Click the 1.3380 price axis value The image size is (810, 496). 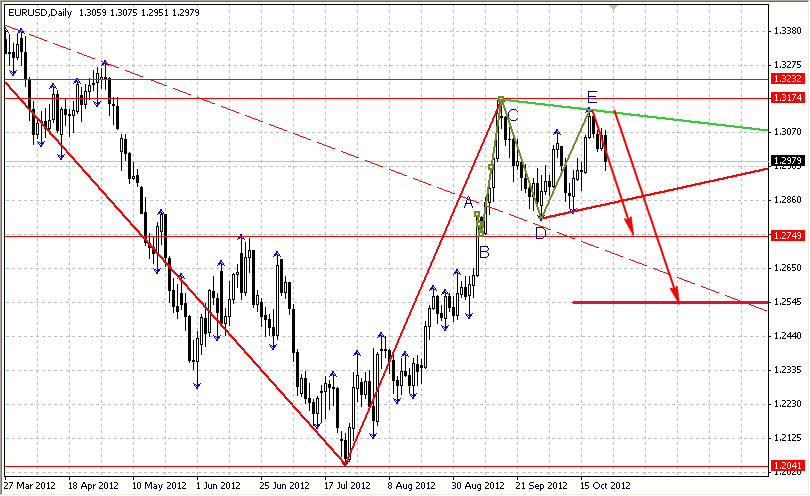coord(788,30)
